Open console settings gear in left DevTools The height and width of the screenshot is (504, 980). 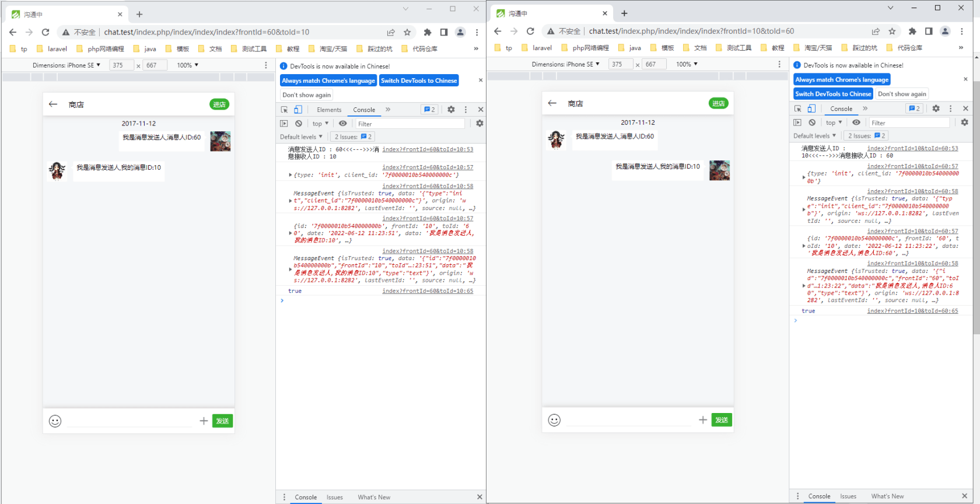pos(480,124)
